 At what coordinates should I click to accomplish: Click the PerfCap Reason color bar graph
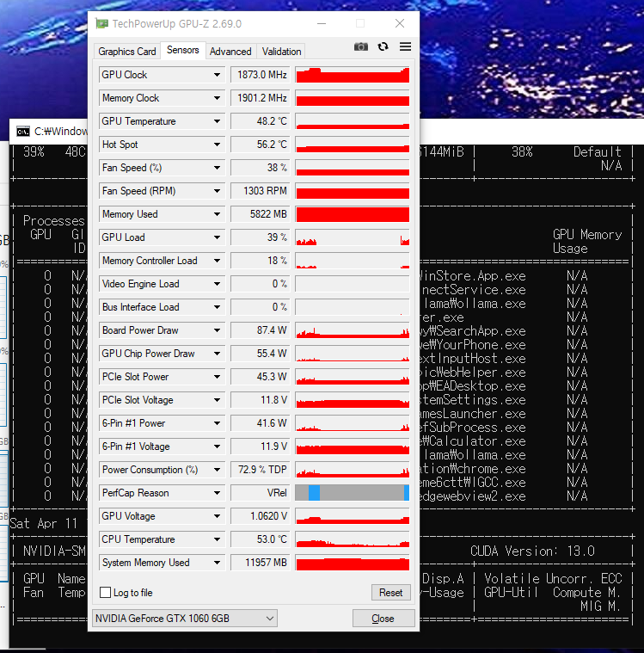pos(353,493)
